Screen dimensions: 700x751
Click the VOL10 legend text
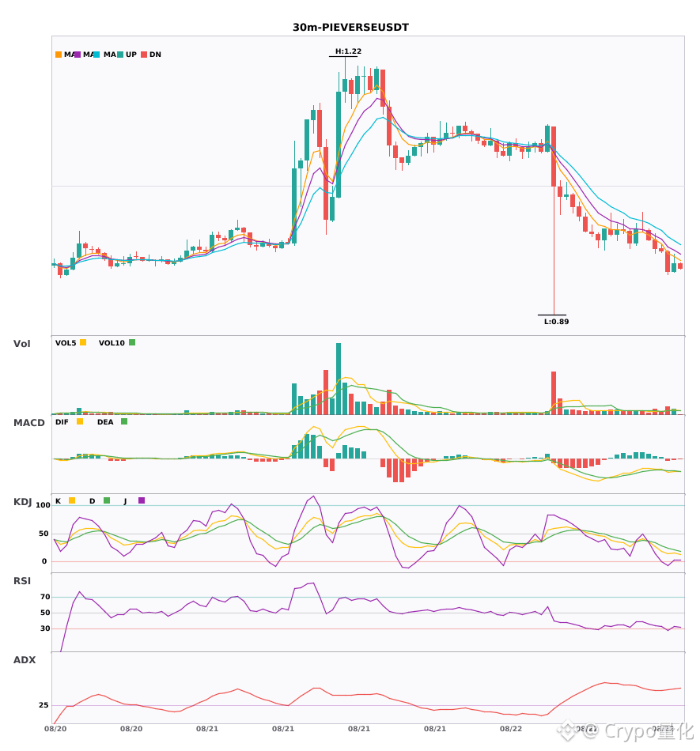pyautogui.click(x=112, y=343)
